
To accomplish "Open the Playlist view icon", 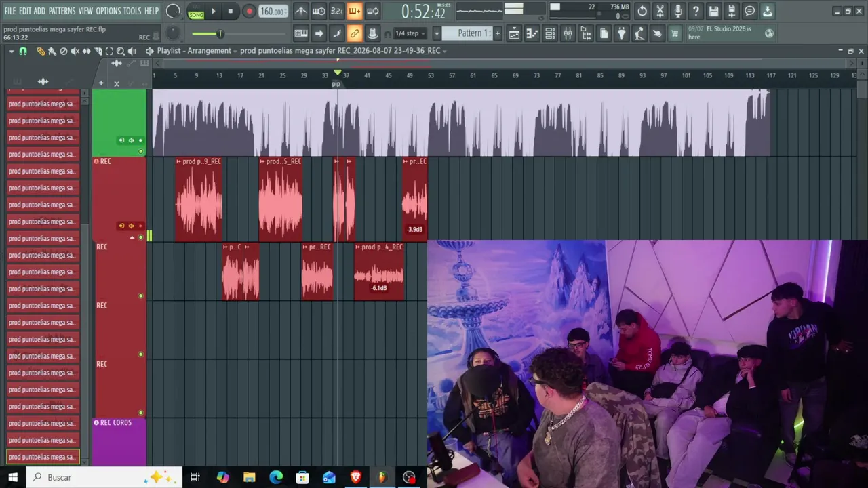I will [x=514, y=33].
